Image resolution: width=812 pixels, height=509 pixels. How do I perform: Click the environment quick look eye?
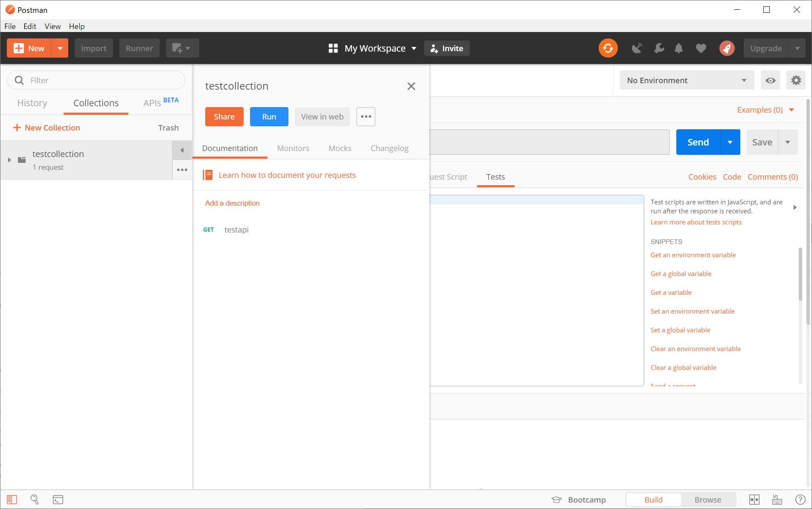click(770, 80)
